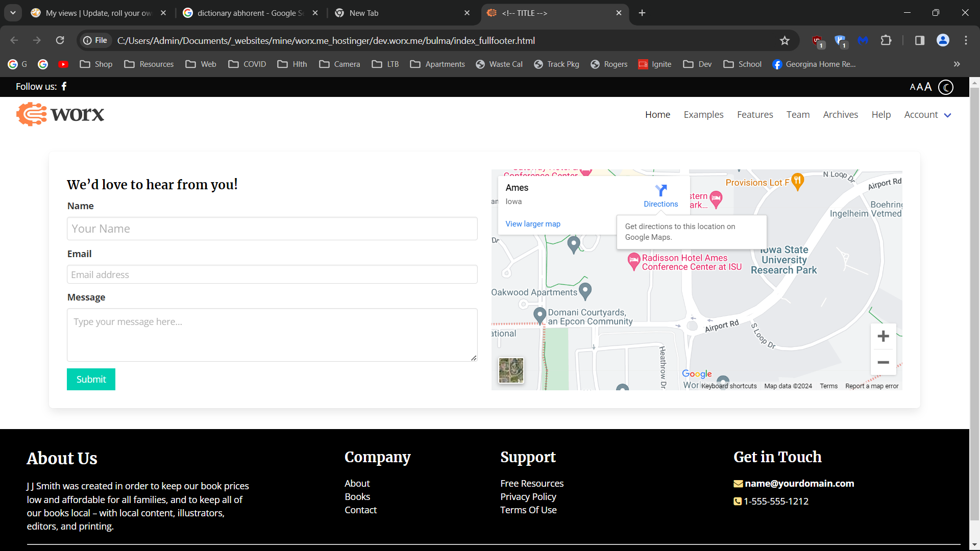Open the tab search chevron dropdown
Image resolution: width=980 pixels, height=551 pixels.
pos(13,13)
